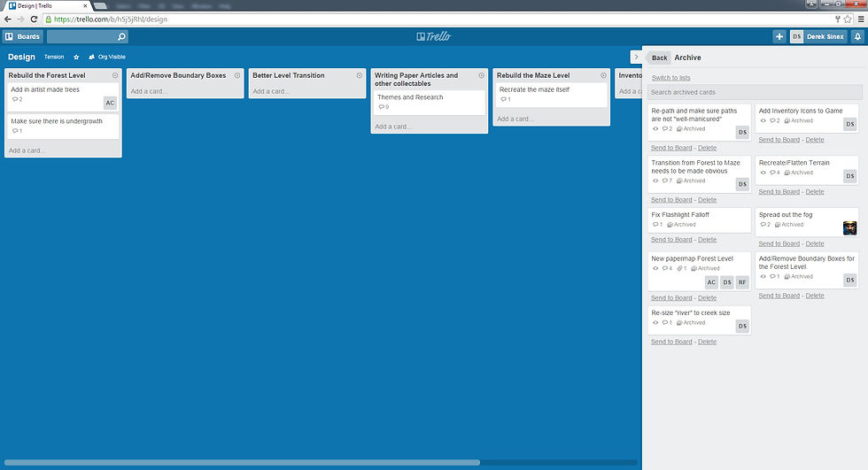The image size is (868, 470).
Task: Delete the Re-path archived card
Action: (707, 148)
